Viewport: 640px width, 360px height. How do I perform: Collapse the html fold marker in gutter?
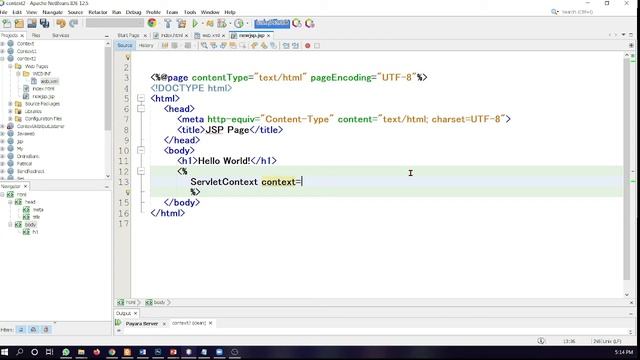pos(141,98)
